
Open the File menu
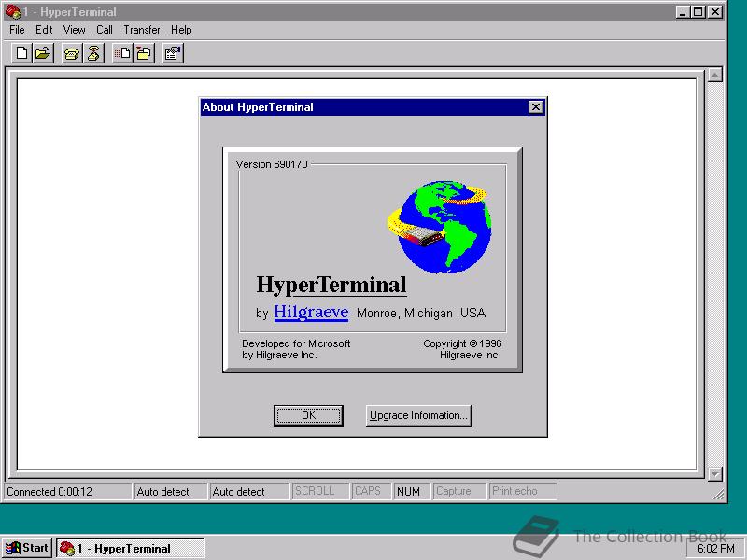coord(17,30)
